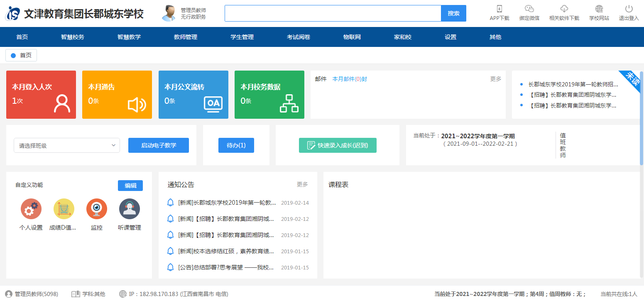Open 首页 in navigation bar
The width and height of the screenshot is (644, 301).
(x=22, y=37)
